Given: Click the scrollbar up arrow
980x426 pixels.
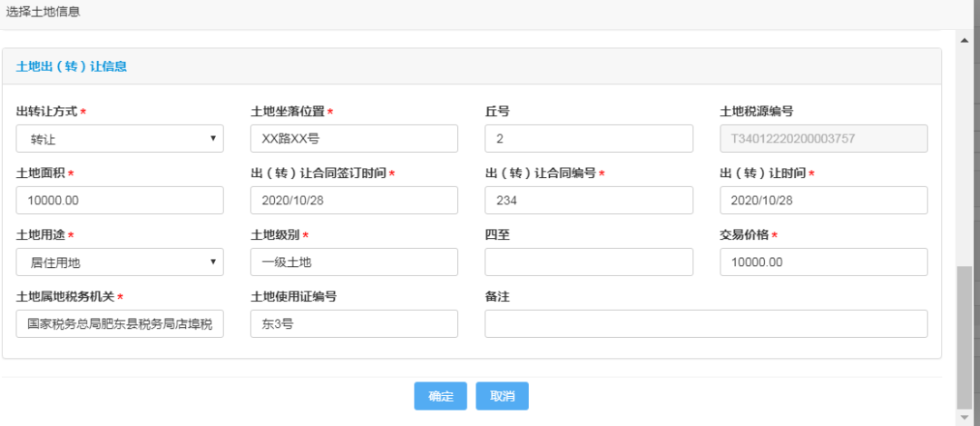Looking at the screenshot, I should (965, 40).
